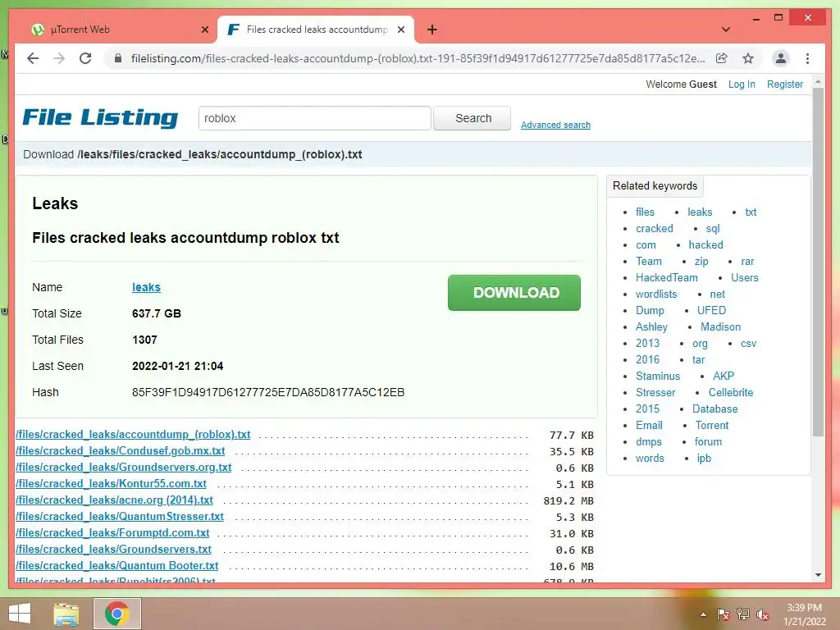840x630 pixels.
Task: Open the tab search chevron
Action: point(725,30)
